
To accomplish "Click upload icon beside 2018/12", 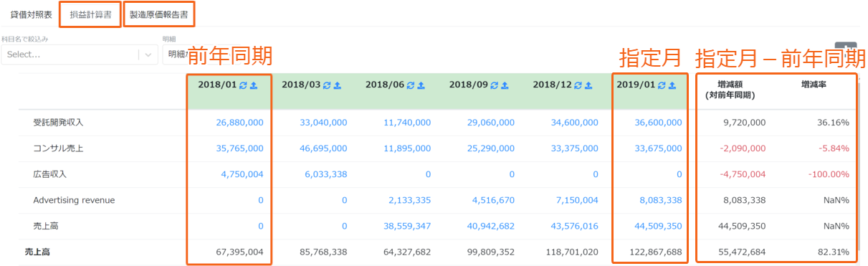I will click(x=589, y=85).
